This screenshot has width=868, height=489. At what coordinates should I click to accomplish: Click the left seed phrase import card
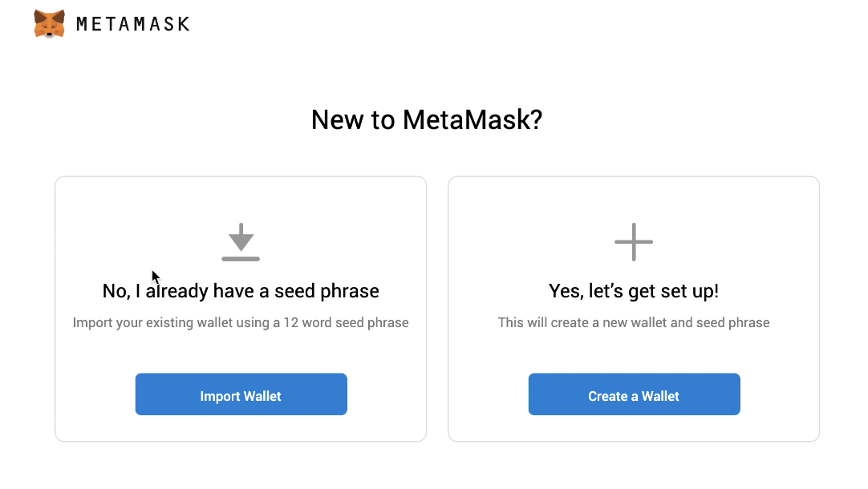click(241, 309)
